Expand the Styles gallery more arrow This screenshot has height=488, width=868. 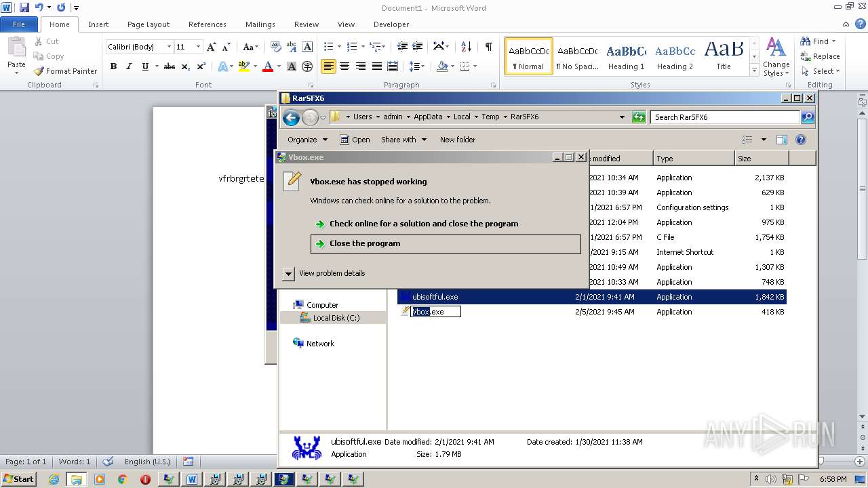(x=754, y=70)
